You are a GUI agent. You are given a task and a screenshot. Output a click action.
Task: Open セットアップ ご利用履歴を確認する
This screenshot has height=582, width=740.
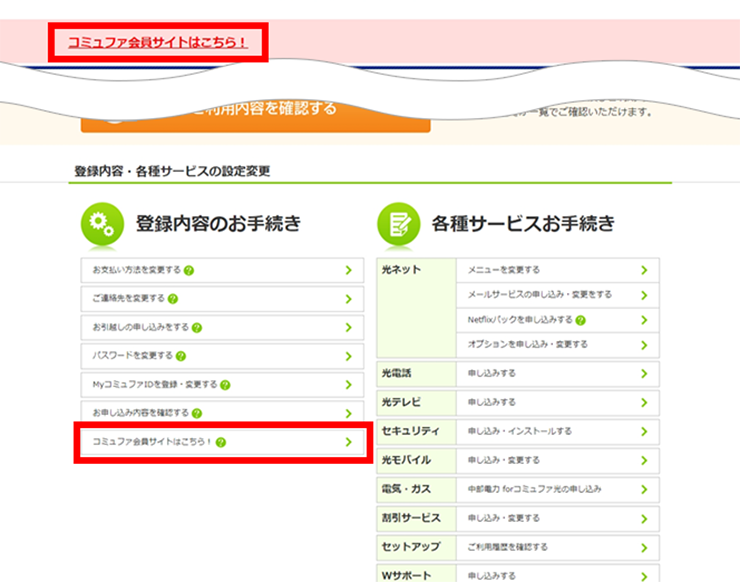(x=558, y=548)
